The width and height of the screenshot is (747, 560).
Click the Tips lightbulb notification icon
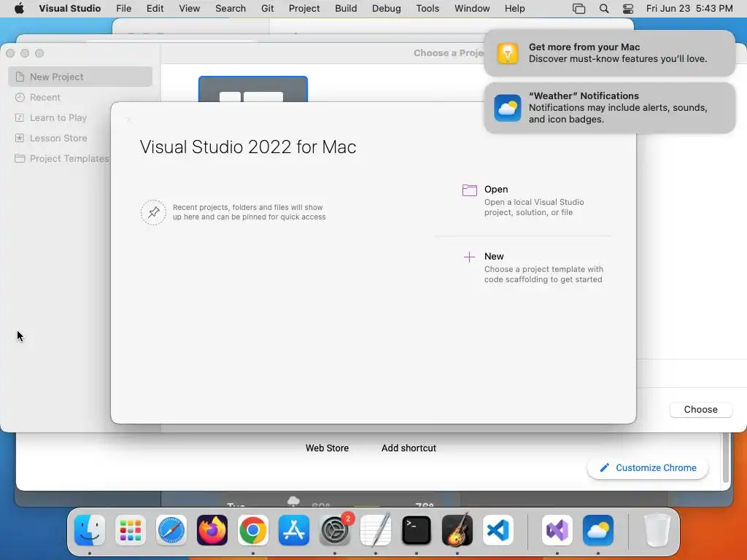508,53
